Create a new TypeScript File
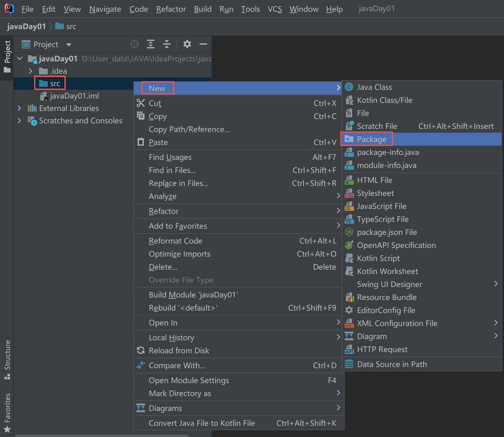The image size is (504, 437). coord(422,219)
